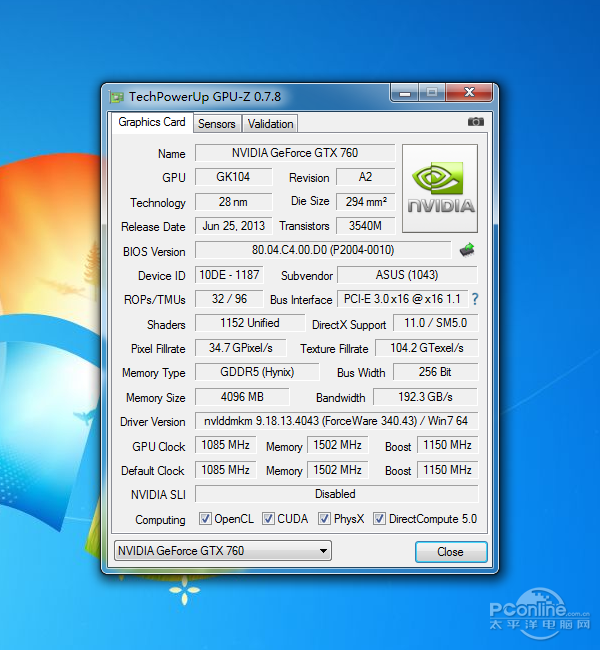Switch to the Validation tab

[x=270, y=124]
